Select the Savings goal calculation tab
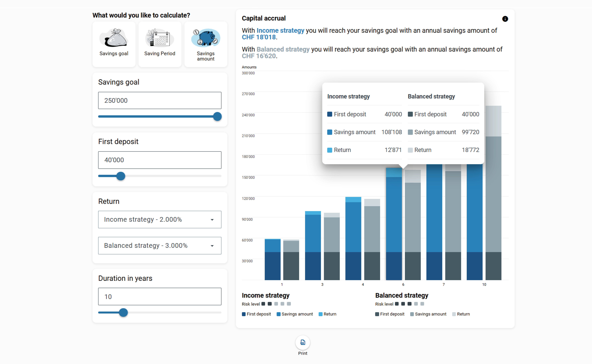Screen dimensions: 592x364 point(114,53)
